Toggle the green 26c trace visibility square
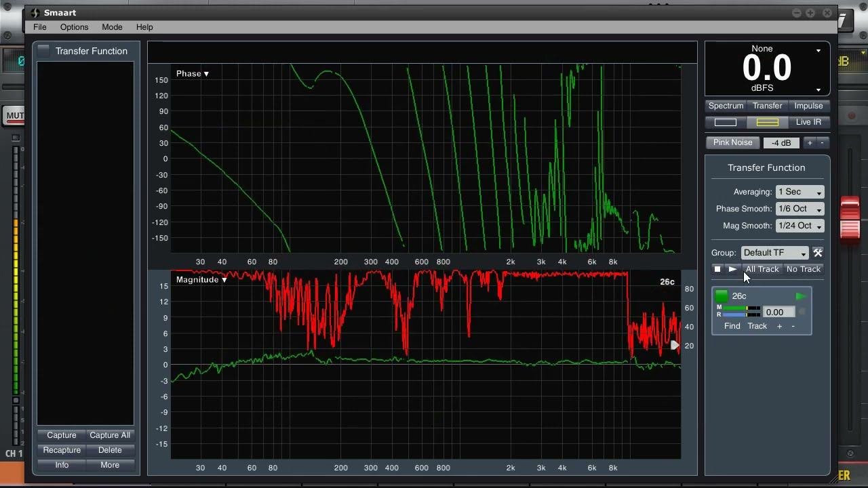This screenshot has height=488, width=868. (x=722, y=296)
